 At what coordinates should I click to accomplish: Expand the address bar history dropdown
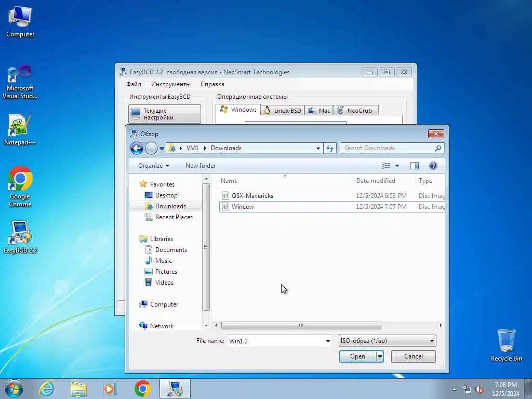point(318,148)
